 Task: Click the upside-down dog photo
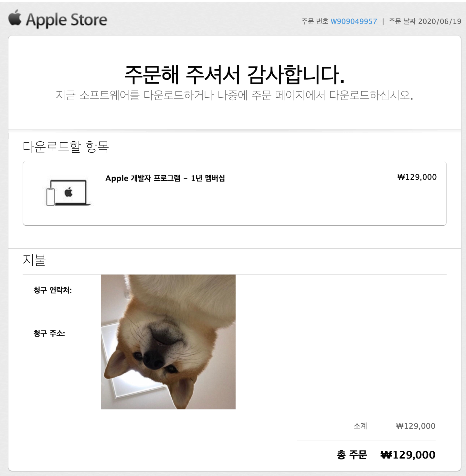point(168,342)
